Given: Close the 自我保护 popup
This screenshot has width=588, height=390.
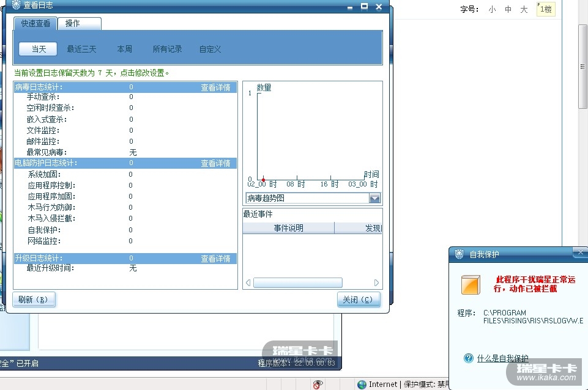Looking at the screenshot, I should click(x=580, y=252).
